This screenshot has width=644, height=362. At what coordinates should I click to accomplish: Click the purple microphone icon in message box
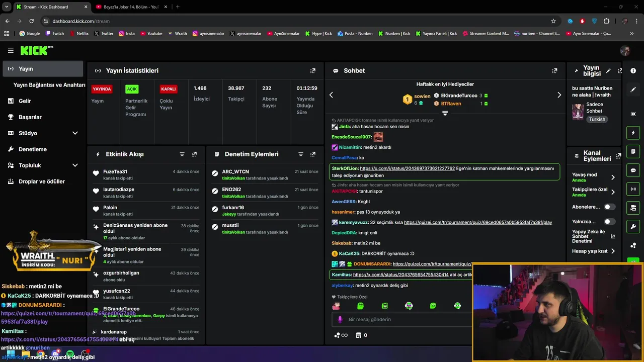point(340,319)
